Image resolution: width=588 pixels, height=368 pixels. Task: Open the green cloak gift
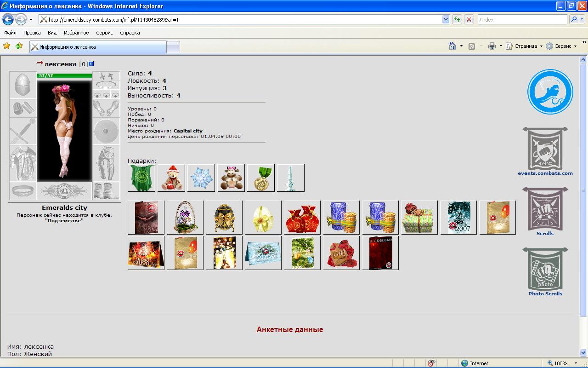pos(141,178)
